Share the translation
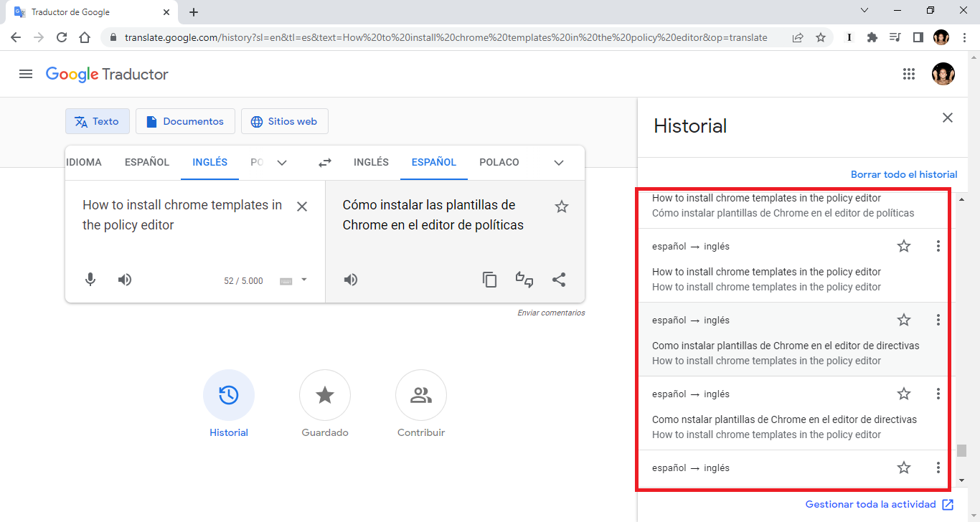The height and width of the screenshot is (522, 980). 559,280
